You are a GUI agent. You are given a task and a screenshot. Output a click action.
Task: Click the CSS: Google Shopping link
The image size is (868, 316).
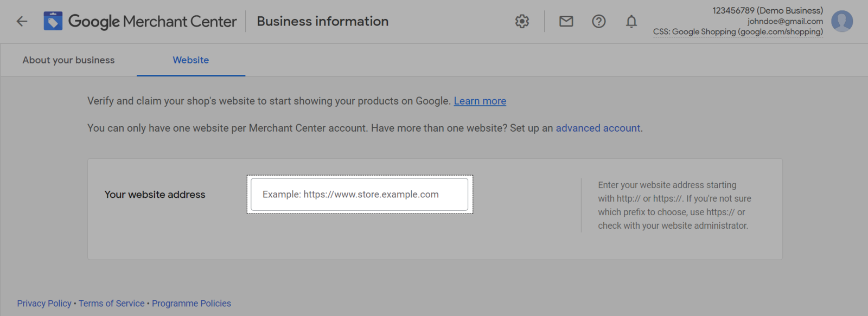click(738, 32)
